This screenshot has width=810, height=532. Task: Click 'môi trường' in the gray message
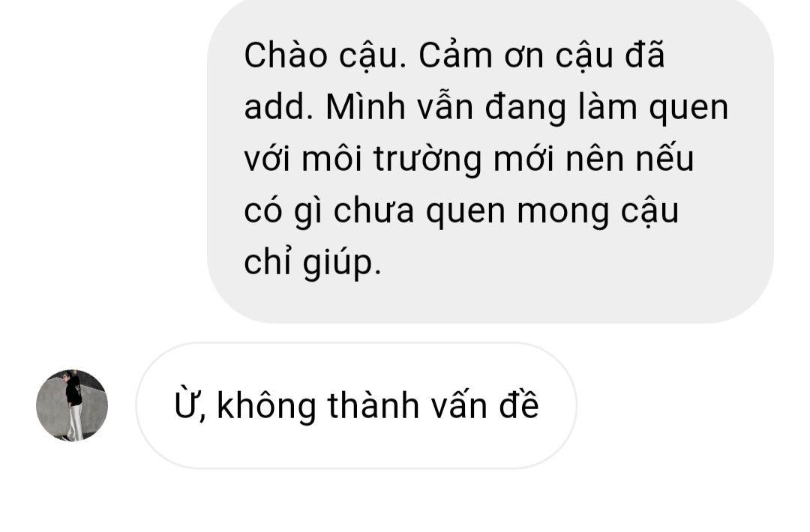(391, 158)
